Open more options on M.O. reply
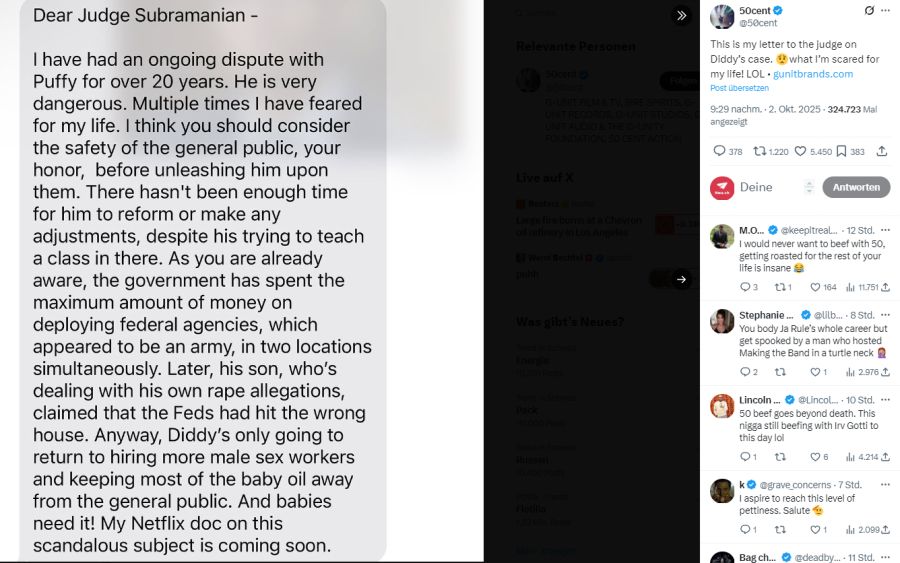Image resolution: width=900 pixels, height=563 pixels. [x=884, y=230]
